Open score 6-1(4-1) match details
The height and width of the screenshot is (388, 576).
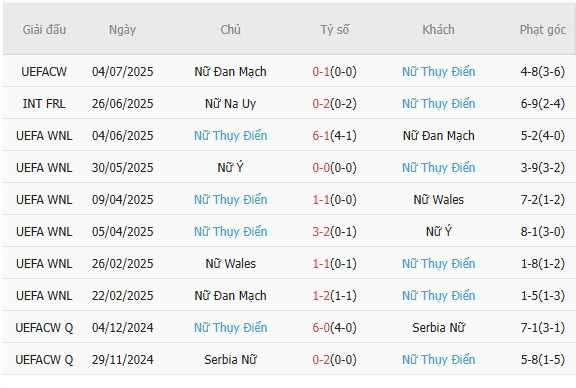(334, 136)
